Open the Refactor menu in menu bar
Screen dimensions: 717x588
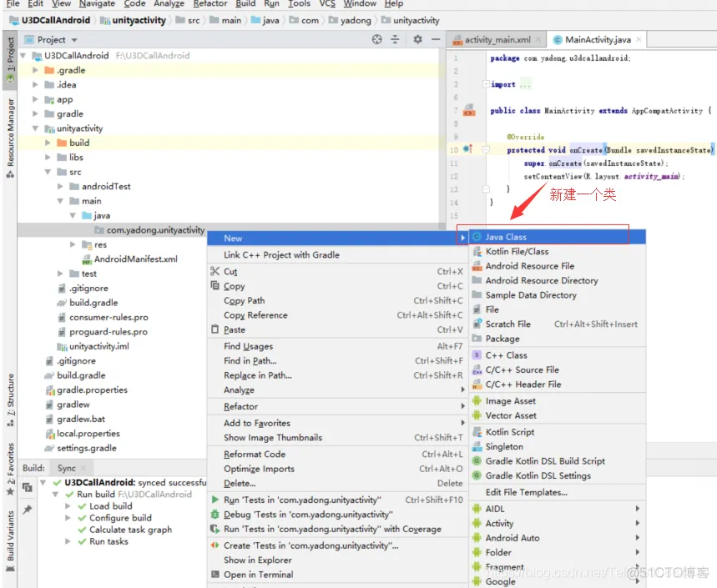(x=210, y=3)
